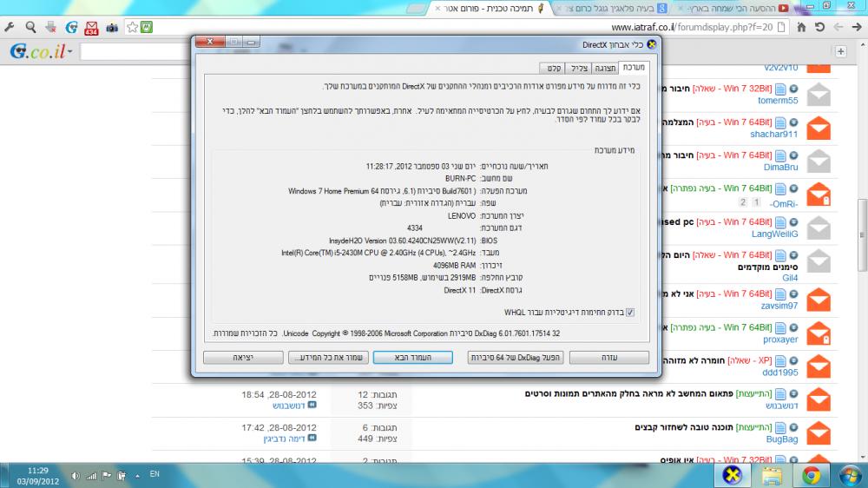Switch to the קלט tab in DxDiag

552,68
